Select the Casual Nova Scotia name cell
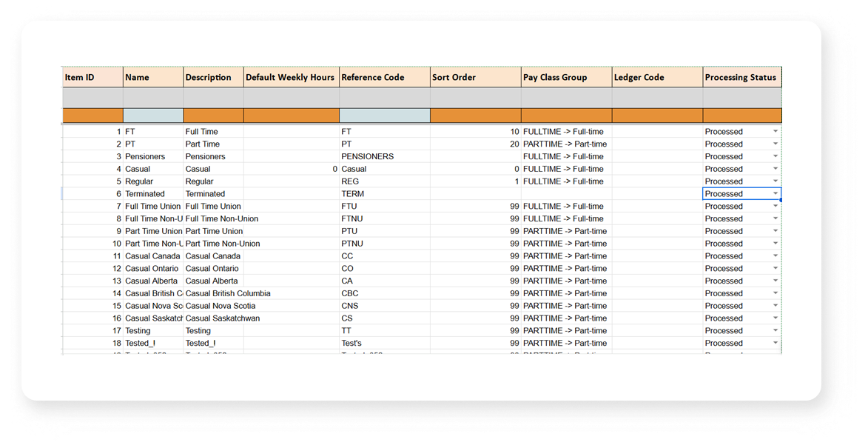The width and height of the screenshot is (868, 448). [152, 305]
